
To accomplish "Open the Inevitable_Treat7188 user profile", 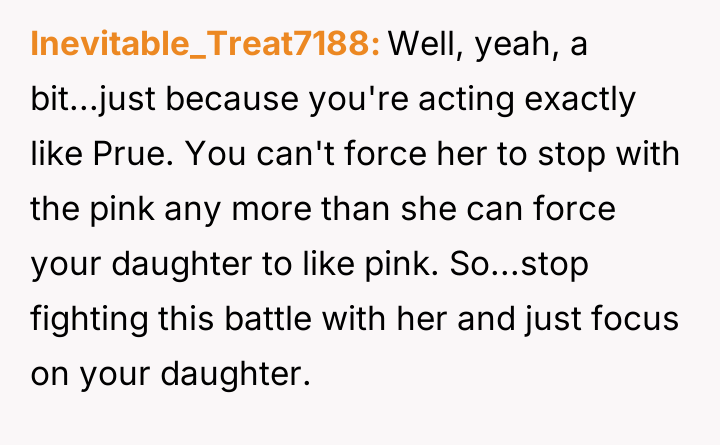I will tap(205, 43).
